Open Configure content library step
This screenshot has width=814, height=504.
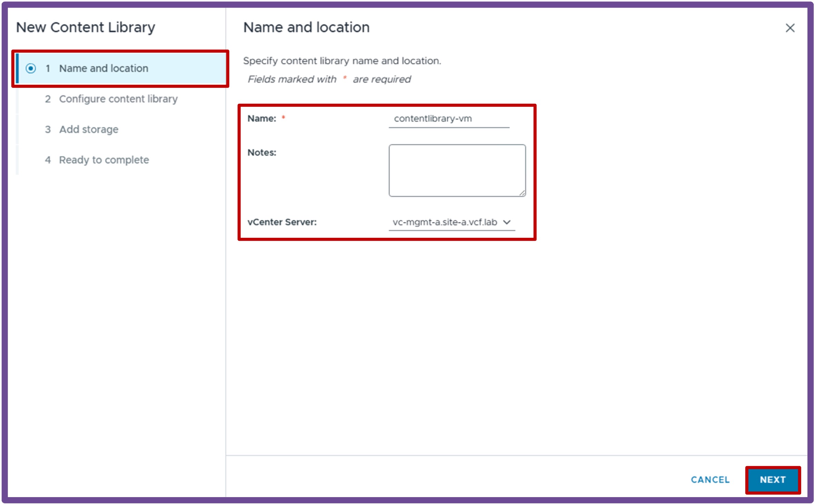click(118, 99)
